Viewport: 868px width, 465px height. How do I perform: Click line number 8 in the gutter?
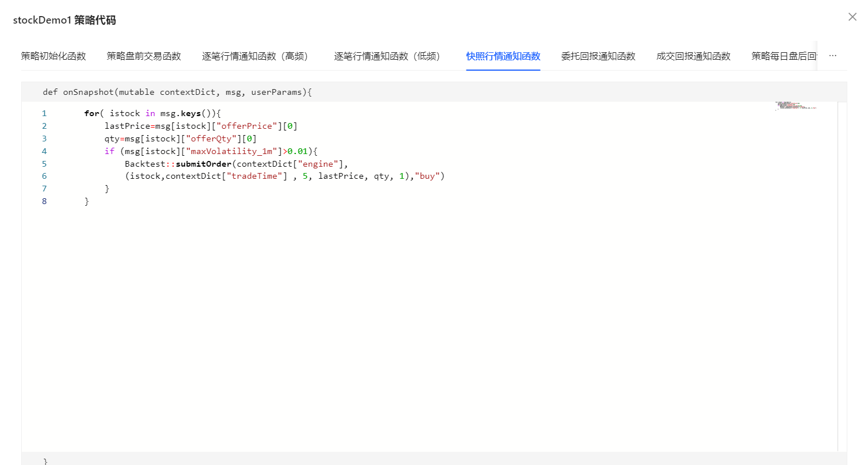coord(44,201)
